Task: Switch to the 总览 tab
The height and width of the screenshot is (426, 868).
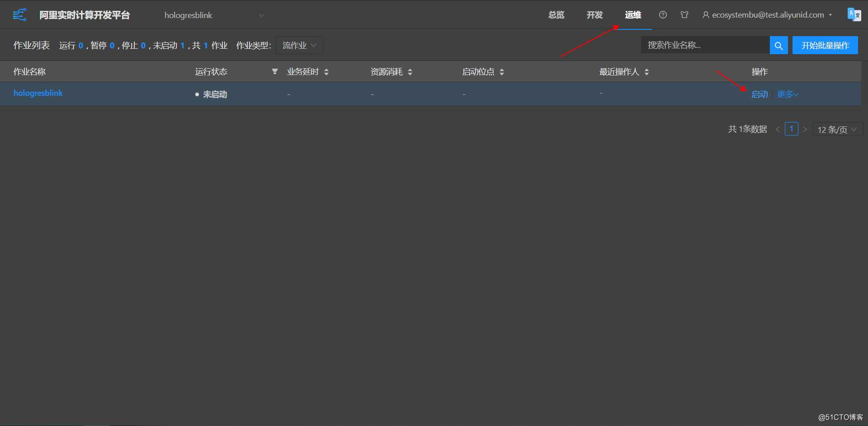Action: point(556,15)
